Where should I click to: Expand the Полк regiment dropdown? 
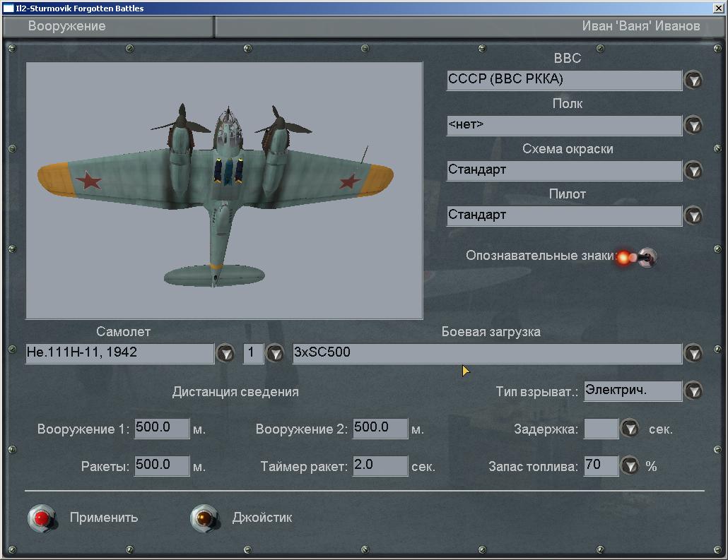tap(693, 125)
